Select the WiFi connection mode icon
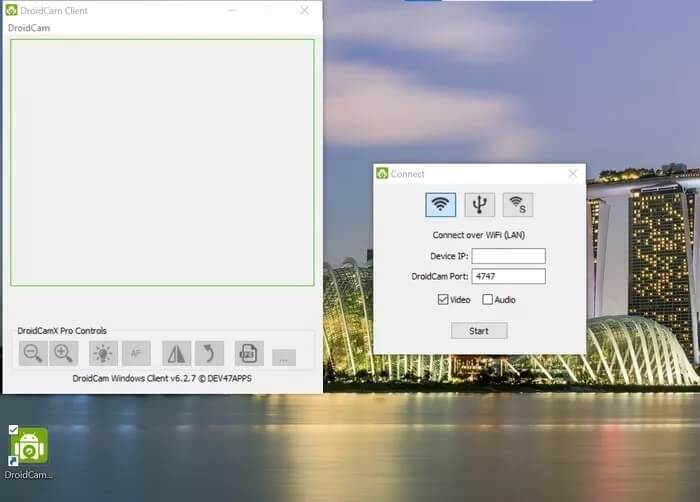This screenshot has height=502, width=700. (441, 205)
